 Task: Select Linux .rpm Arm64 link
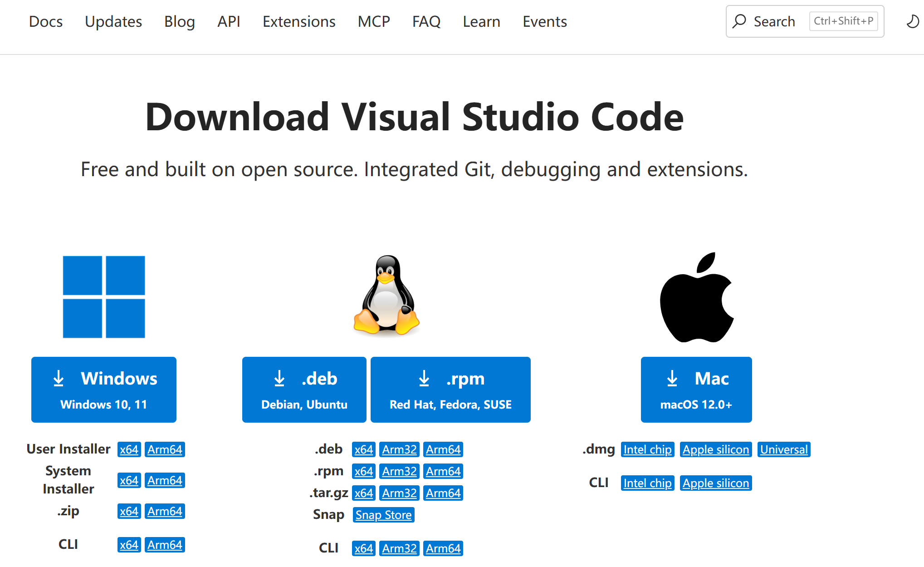[x=443, y=471]
